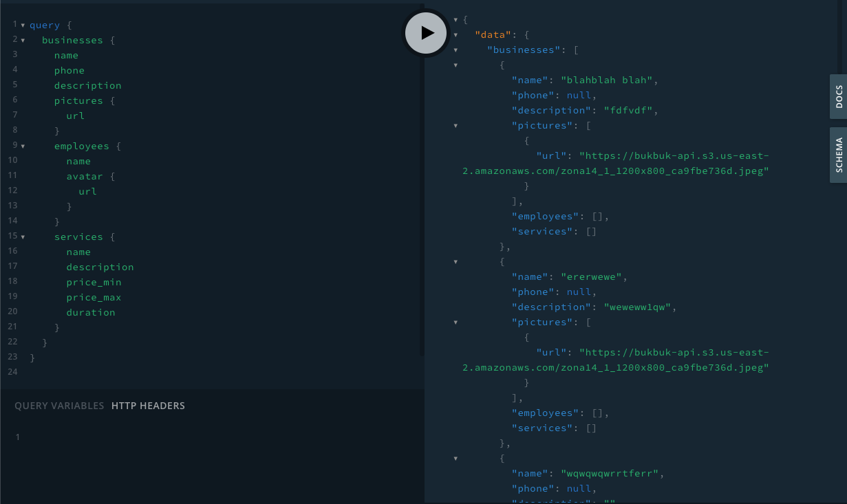The height and width of the screenshot is (504, 847).
Task: Fold the businesses selection set on line 2
Action: (22, 40)
